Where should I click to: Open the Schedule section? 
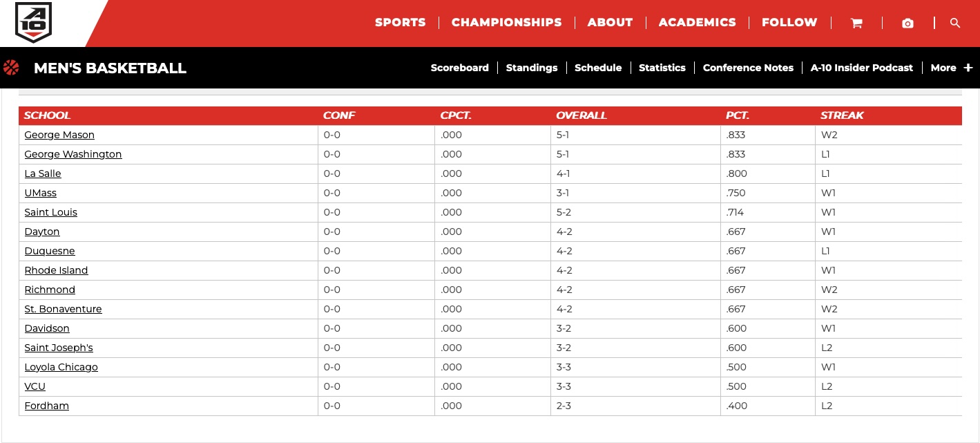598,68
